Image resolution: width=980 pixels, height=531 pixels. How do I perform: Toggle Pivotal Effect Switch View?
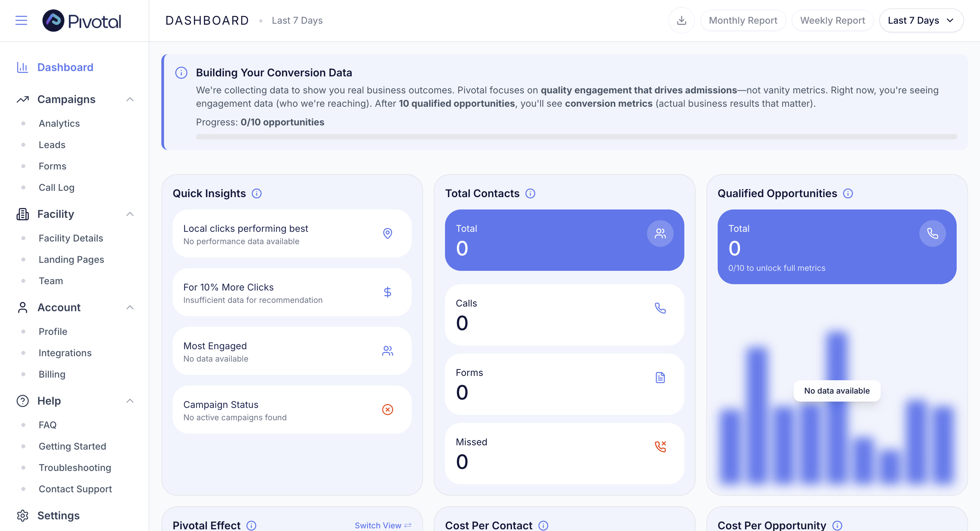point(383,525)
